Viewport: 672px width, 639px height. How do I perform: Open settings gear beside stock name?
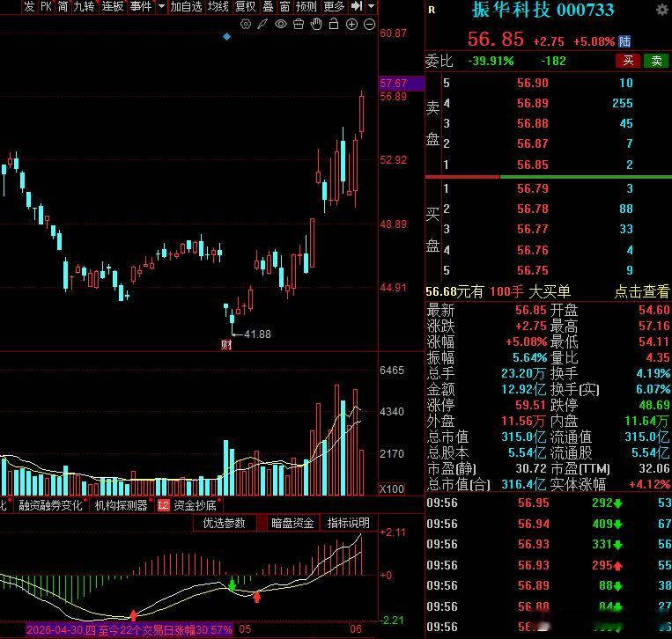662,10
